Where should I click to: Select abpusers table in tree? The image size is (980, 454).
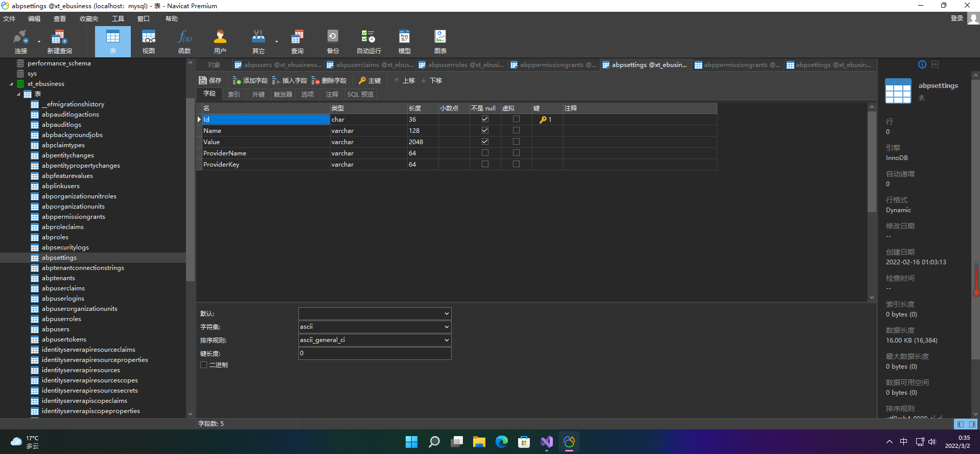click(56, 329)
